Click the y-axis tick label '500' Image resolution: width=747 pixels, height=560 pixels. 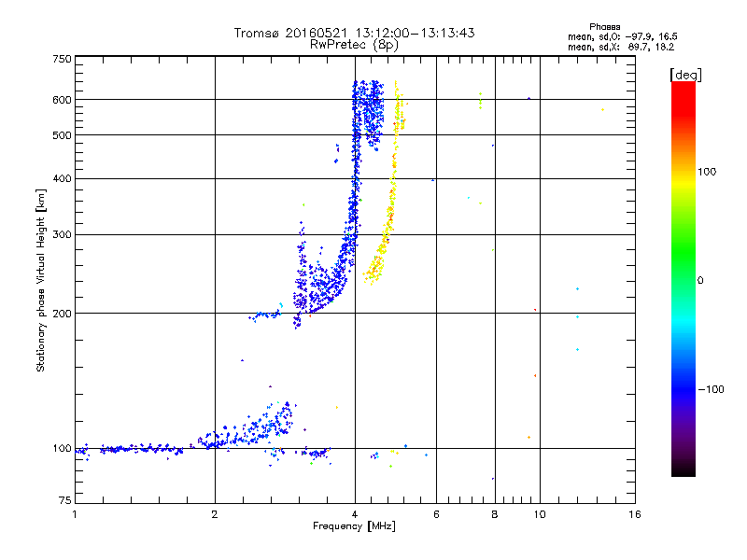click(62, 135)
